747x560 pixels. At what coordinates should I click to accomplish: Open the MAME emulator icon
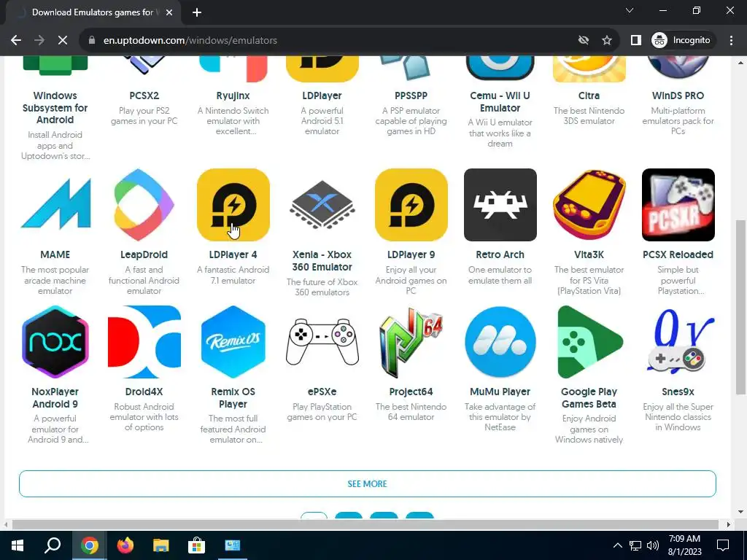(55, 205)
